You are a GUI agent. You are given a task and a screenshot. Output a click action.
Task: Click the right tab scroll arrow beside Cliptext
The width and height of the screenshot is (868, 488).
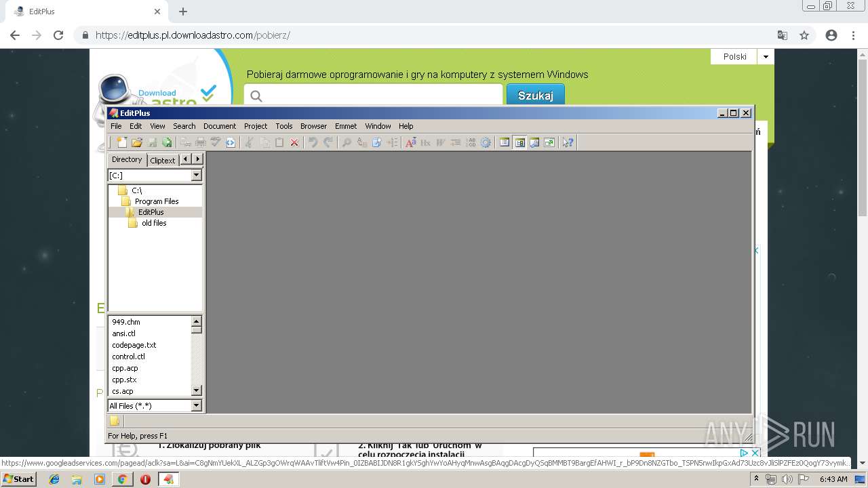(197, 159)
